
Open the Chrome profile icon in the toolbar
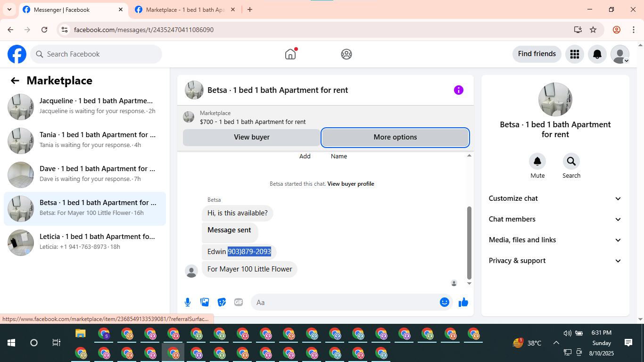(x=617, y=30)
